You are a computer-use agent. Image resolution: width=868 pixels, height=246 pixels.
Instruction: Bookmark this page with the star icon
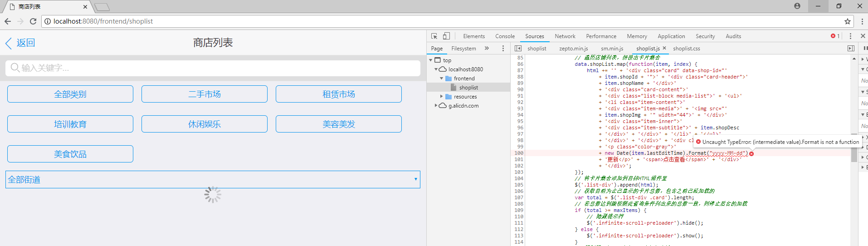847,21
